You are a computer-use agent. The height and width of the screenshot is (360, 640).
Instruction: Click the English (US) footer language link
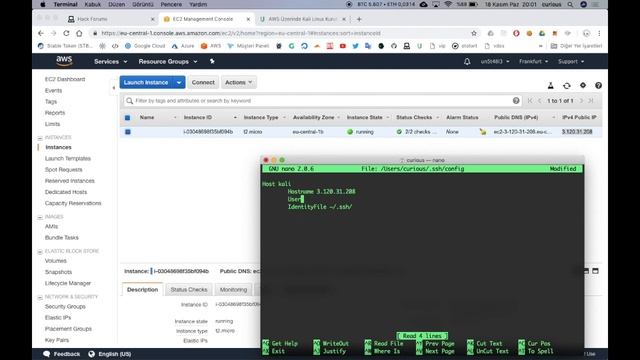coord(115,354)
